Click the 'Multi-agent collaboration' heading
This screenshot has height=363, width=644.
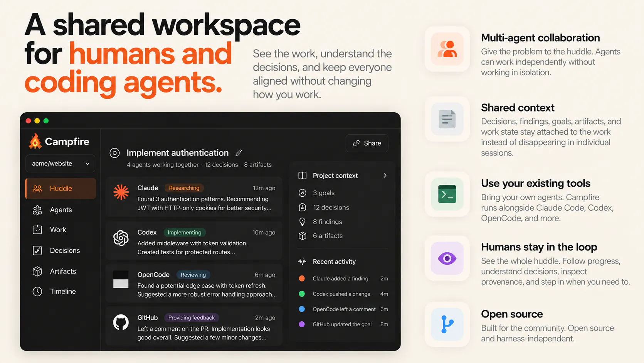coord(541,38)
